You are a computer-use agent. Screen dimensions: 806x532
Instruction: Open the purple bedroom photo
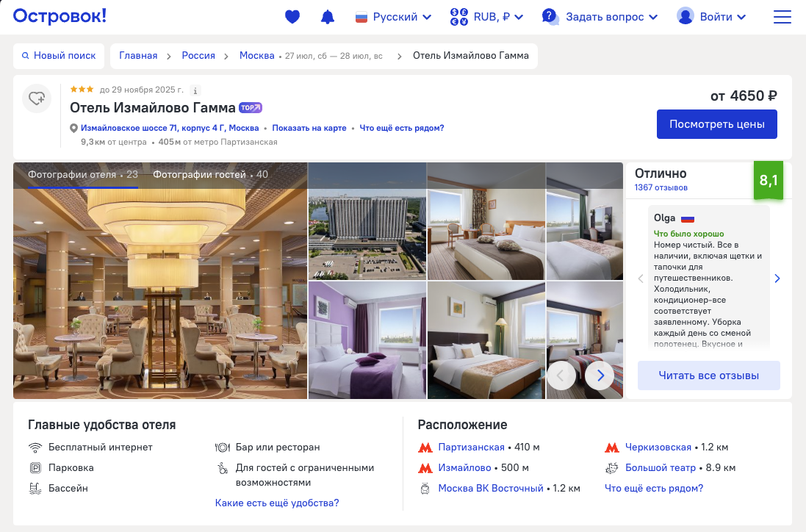[367, 340]
